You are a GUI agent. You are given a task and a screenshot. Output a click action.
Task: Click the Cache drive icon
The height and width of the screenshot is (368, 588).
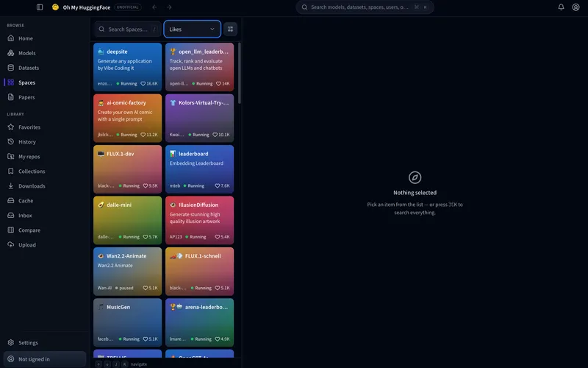coord(11,200)
